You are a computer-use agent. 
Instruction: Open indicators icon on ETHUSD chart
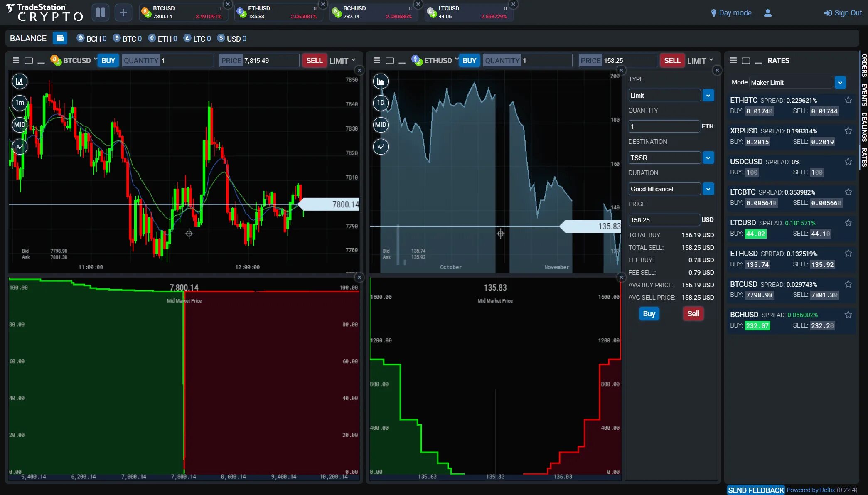click(x=381, y=147)
